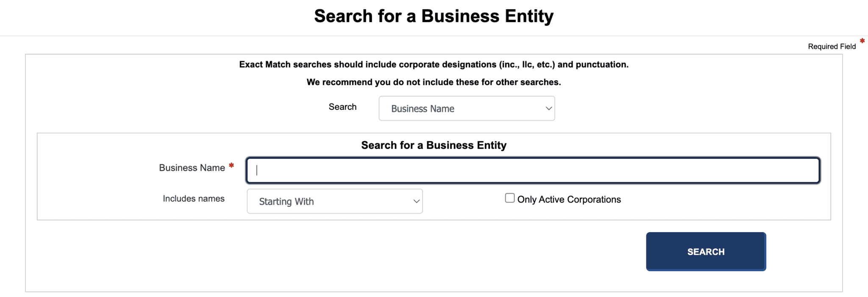This screenshot has width=868, height=297.
Task: Open the Includes names dropdown showing Starting With
Action: pyautogui.click(x=334, y=201)
